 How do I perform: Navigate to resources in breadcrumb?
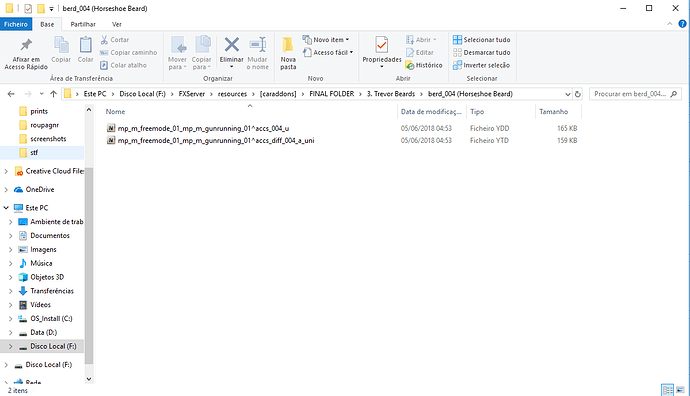coord(232,94)
